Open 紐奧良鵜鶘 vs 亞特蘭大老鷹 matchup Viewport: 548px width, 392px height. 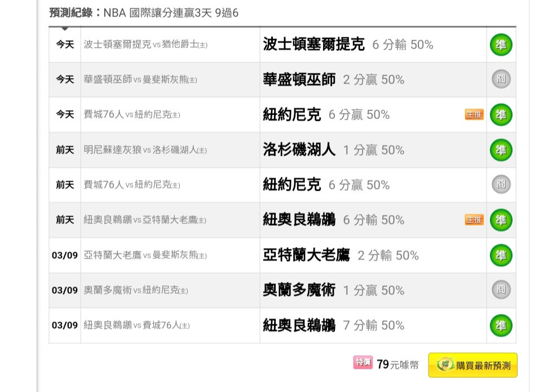(x=145, y=219)
